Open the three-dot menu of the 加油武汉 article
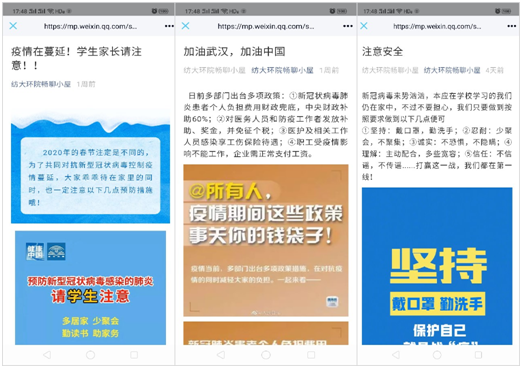This screenshot has height=368, width=522. [x=348, y=26]
